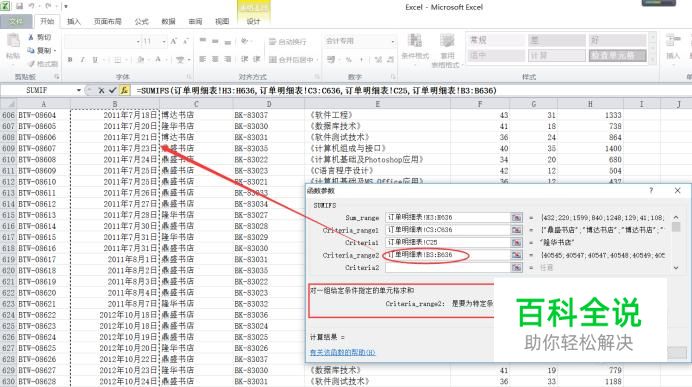The height and width of the screenshot is (387, 692).
Task: Open the font size dropdown showing 11
Action: [164, 41]
